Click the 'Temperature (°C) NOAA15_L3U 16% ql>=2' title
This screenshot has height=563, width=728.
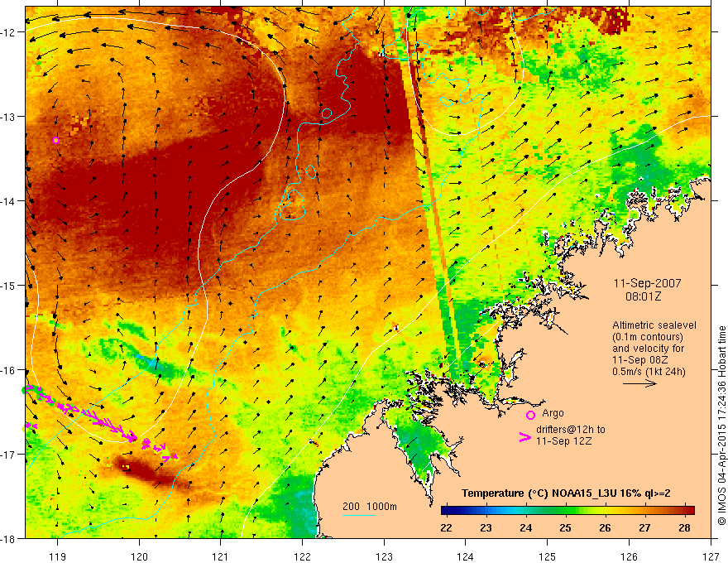[566, 493]
